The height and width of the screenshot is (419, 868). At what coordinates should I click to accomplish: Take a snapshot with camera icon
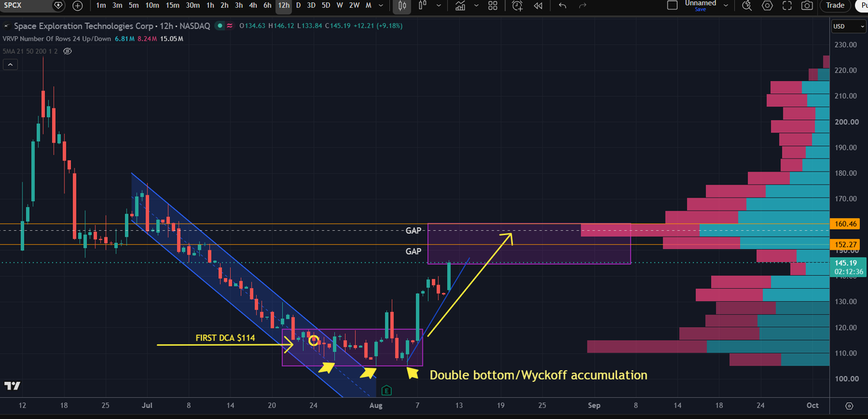[x=807, y=5]
